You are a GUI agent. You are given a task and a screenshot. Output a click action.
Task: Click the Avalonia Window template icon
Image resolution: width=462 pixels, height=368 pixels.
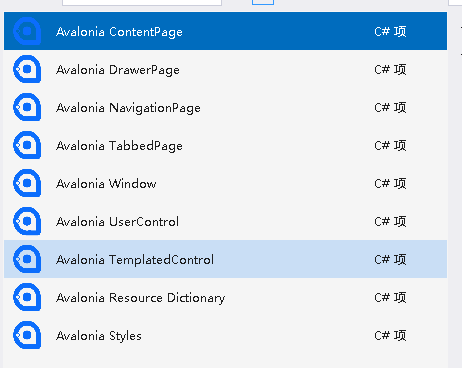click(x=27, y=183)
